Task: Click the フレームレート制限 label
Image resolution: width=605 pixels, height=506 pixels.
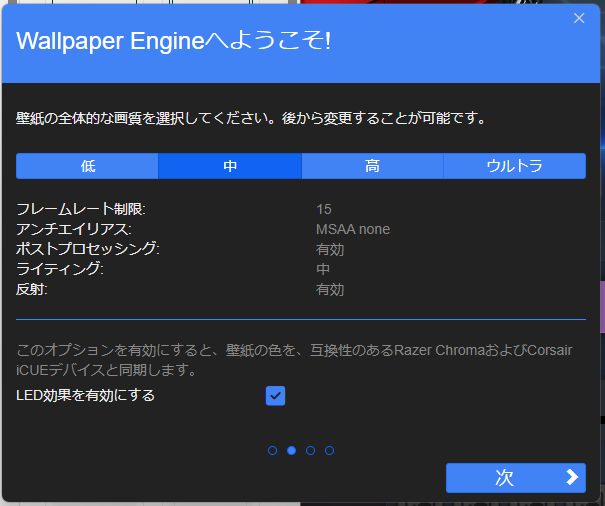Action: click(x=81, y=209)
